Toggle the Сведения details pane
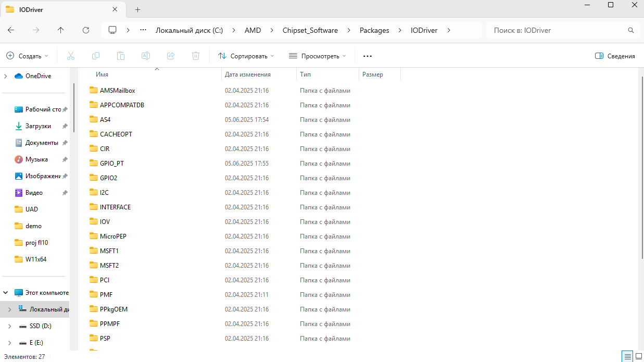The height and width of the screenshot is (362, 644). coord(615,56)
